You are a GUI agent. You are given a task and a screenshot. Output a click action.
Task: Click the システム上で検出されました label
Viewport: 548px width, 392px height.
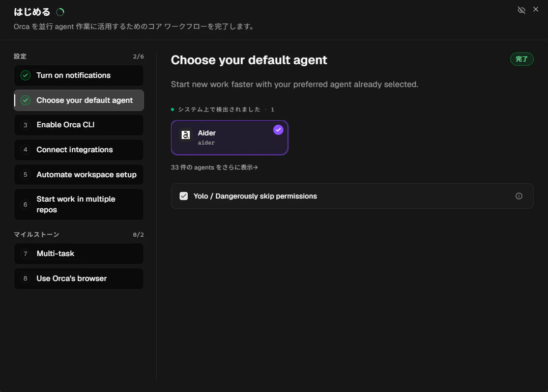219,109
